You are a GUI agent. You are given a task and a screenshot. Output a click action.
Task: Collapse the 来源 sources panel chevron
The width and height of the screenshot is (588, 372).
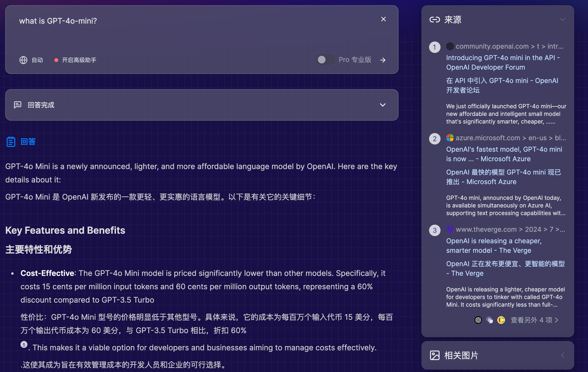point(563,20)
